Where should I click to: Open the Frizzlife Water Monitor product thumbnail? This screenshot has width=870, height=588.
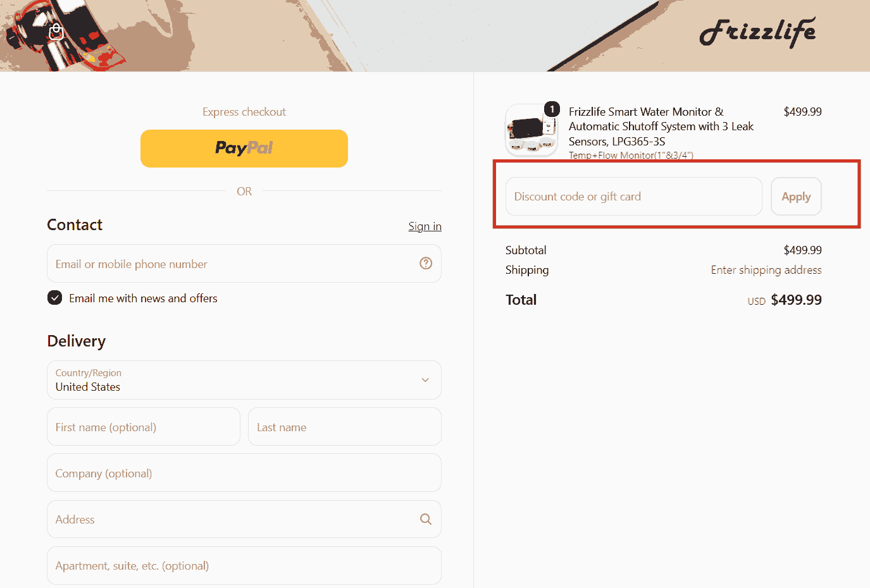[x=531, y=130]
